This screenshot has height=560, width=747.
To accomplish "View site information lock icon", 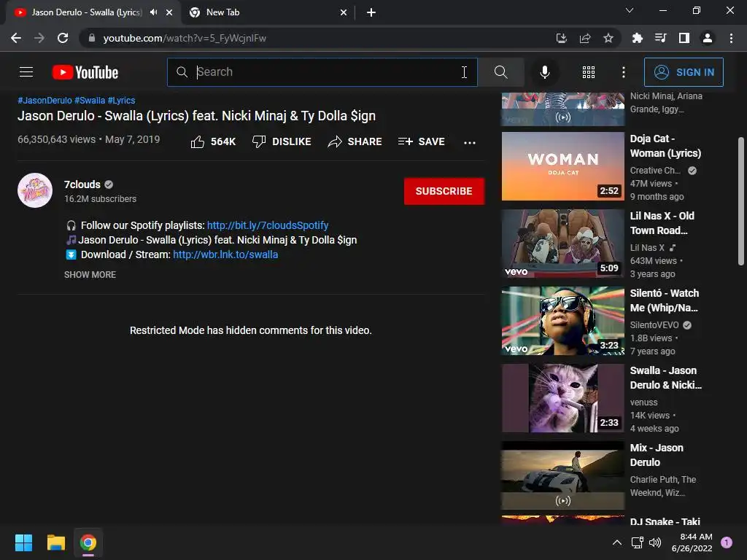I will [92, 38].
